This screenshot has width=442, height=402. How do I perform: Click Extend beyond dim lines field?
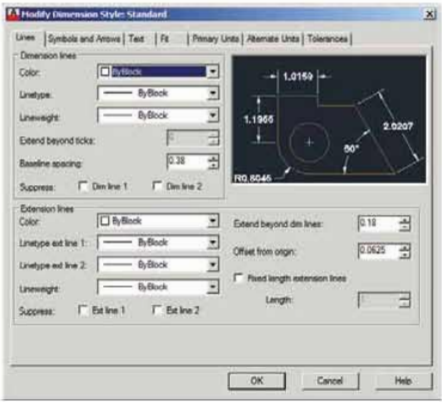point(378,223)
